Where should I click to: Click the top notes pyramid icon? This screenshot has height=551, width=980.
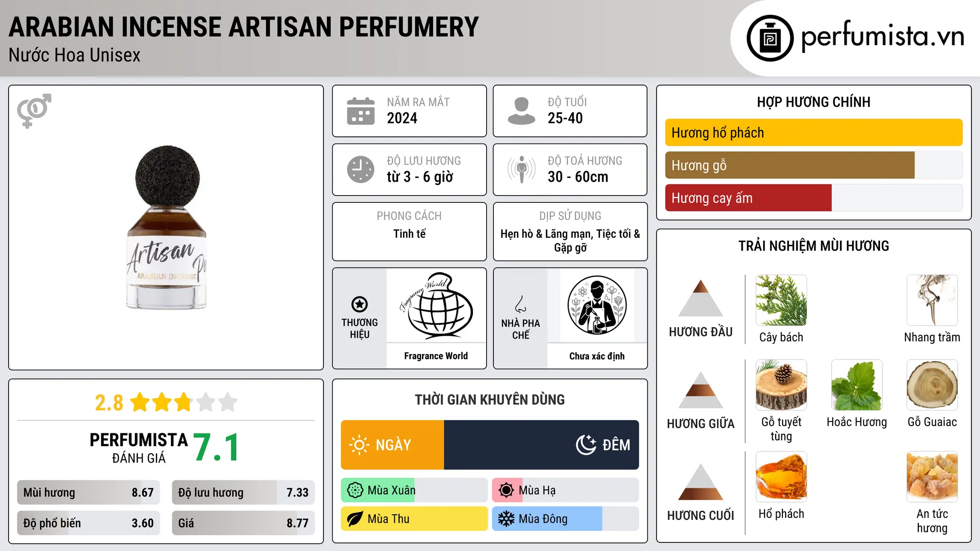click(x=701, y=298)
